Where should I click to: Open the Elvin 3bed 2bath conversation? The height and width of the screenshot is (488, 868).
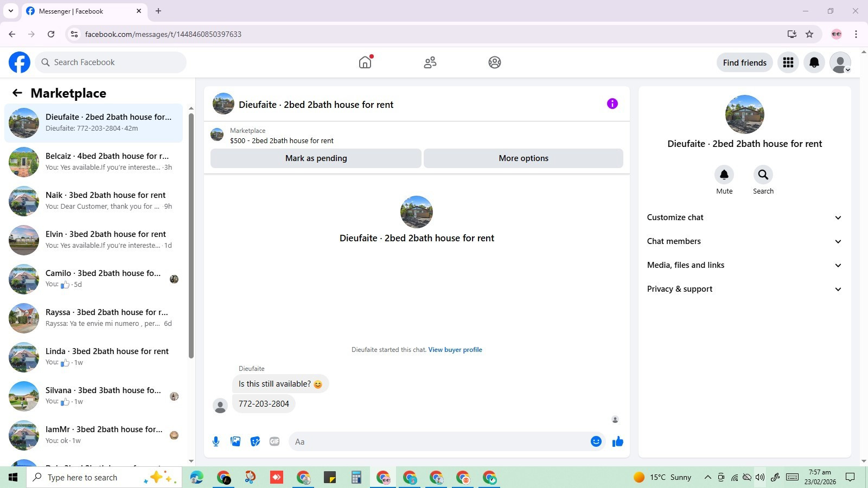click(x=94, y=240)
